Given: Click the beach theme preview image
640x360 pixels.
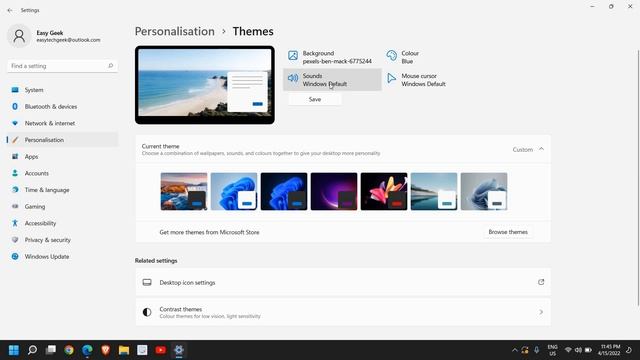Looking at the screenshot, I should 205,85.
